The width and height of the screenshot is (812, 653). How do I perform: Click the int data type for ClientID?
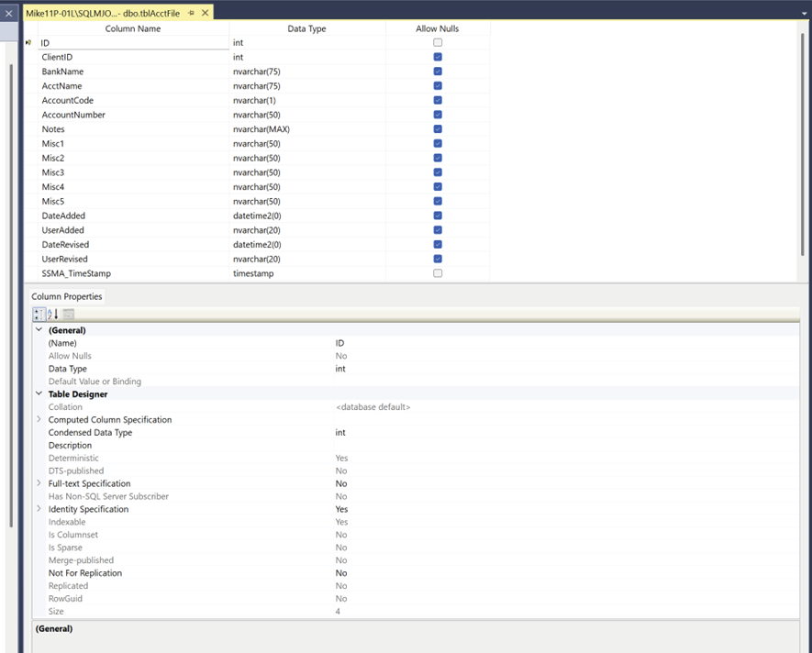pos(307,57)
